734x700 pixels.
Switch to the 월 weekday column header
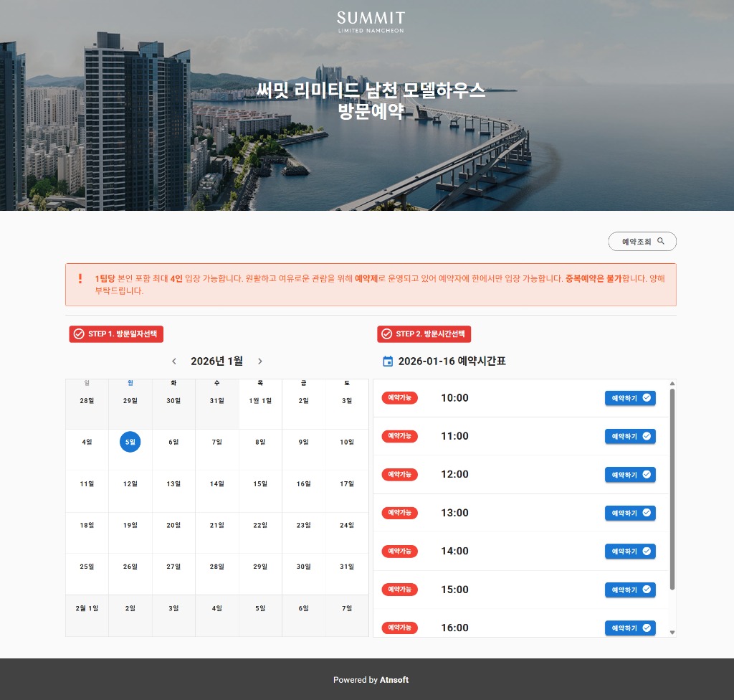130,383
